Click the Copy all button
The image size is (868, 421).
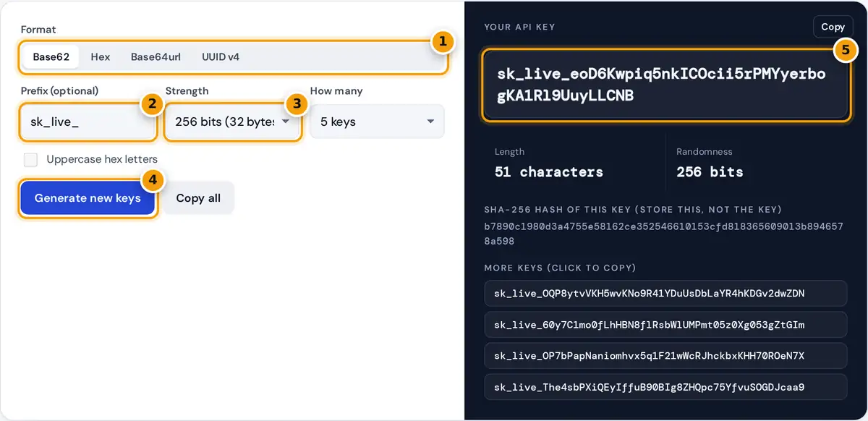[198, 198]
